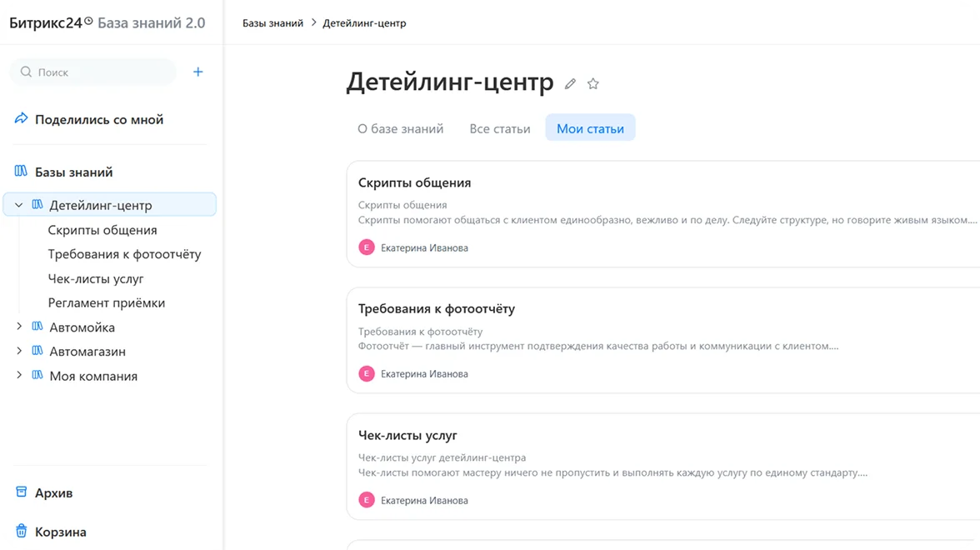
Task: Click Екатерина Иванова name on Чек-листы услуг card
Action: click(x=424, y=501)
